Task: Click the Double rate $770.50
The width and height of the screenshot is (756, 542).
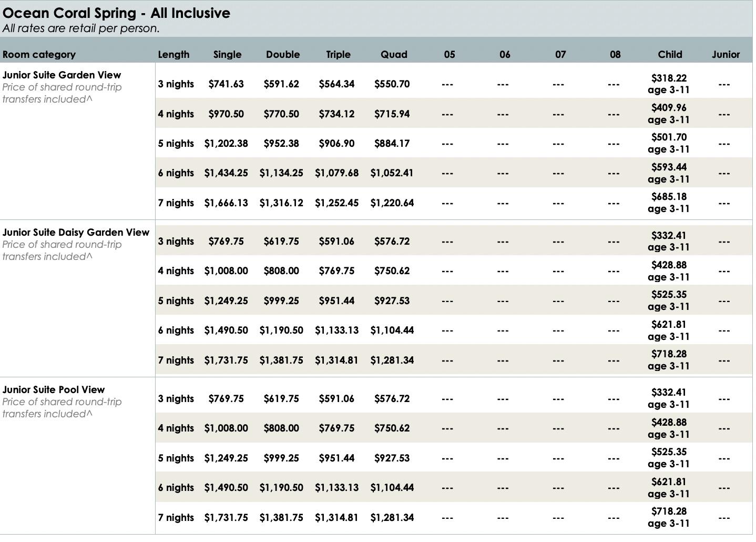Action: (281, 114)
